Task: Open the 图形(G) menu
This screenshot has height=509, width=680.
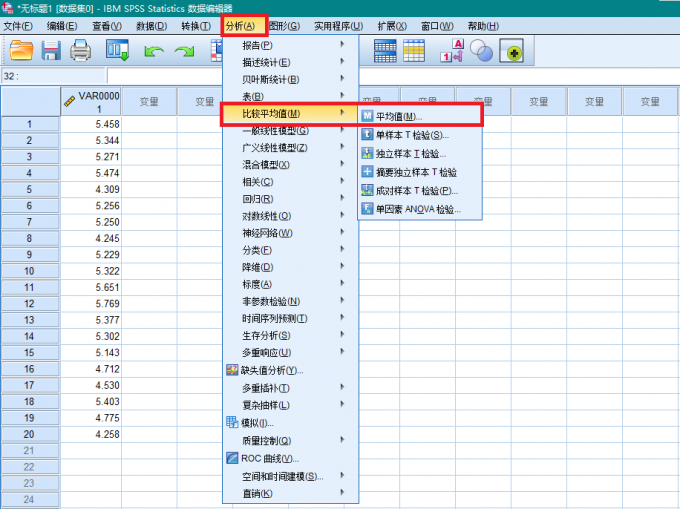Action: click(x=284, y=26)
